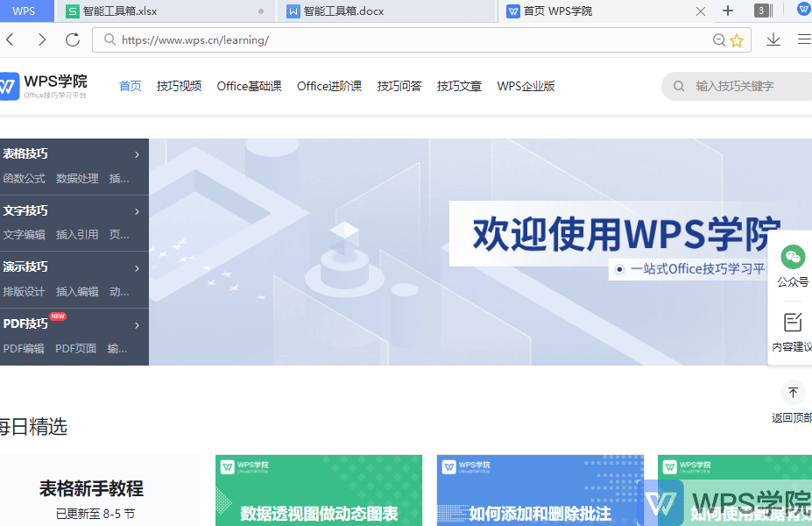
Task: Expand the 表格技巧 category arrow
Action: pyautogui.click(x=137, y=154)
